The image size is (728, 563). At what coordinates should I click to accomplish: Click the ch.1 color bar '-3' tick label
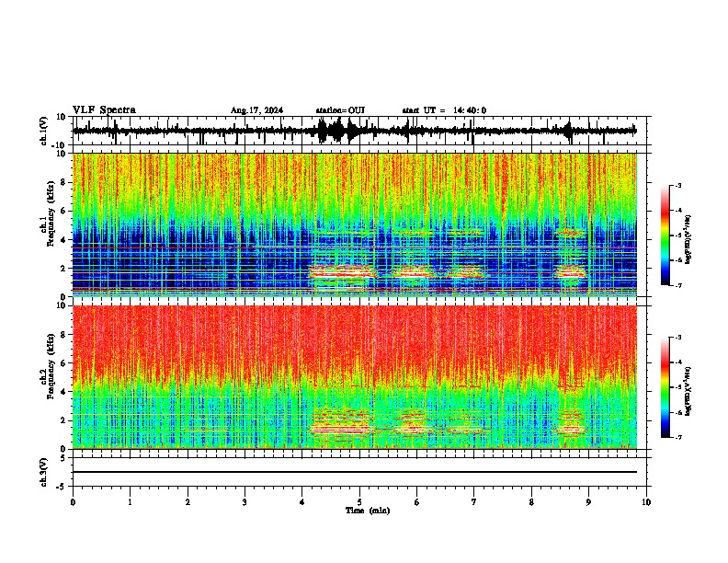[x=678, y=185]
